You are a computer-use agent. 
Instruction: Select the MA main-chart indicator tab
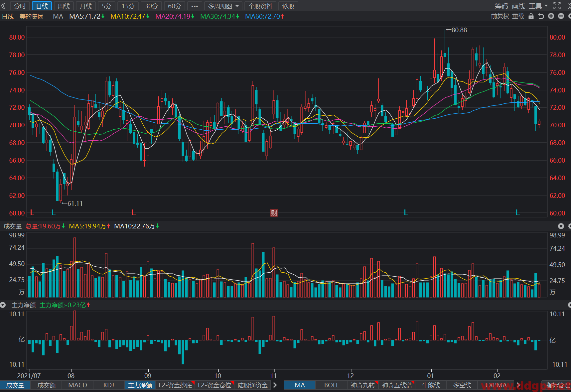300,385
